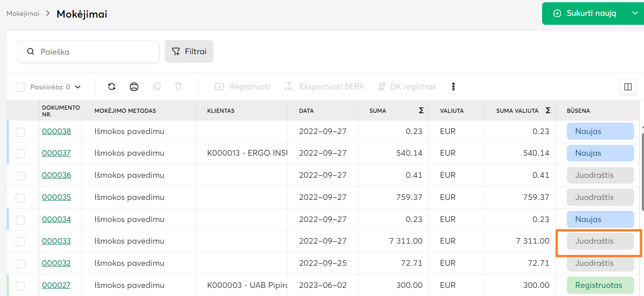Screen dimensions: 644x296
Task: Open the three-dot more actions menu
Action: click(453, 87)
